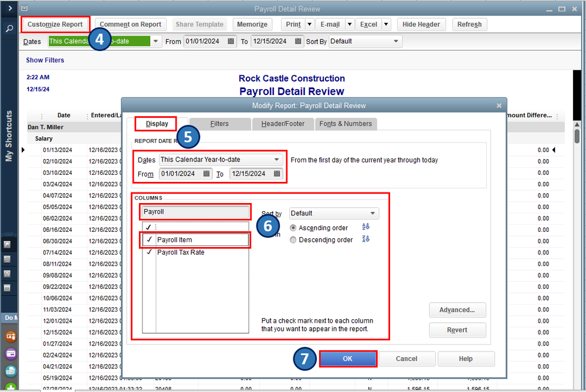Click the Dan T. Miller employee row

pos(46,127)
